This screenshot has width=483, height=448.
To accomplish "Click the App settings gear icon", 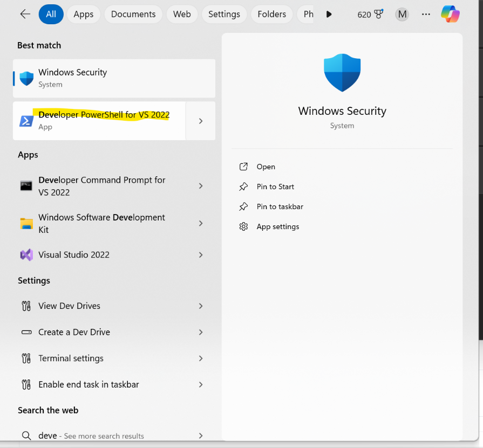I will (243, 226).
